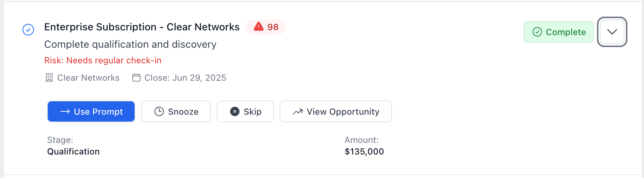Viewport: 644px width, 178px height.
Task: Click the Qualification stage value
Action: (x=73, y=152)
